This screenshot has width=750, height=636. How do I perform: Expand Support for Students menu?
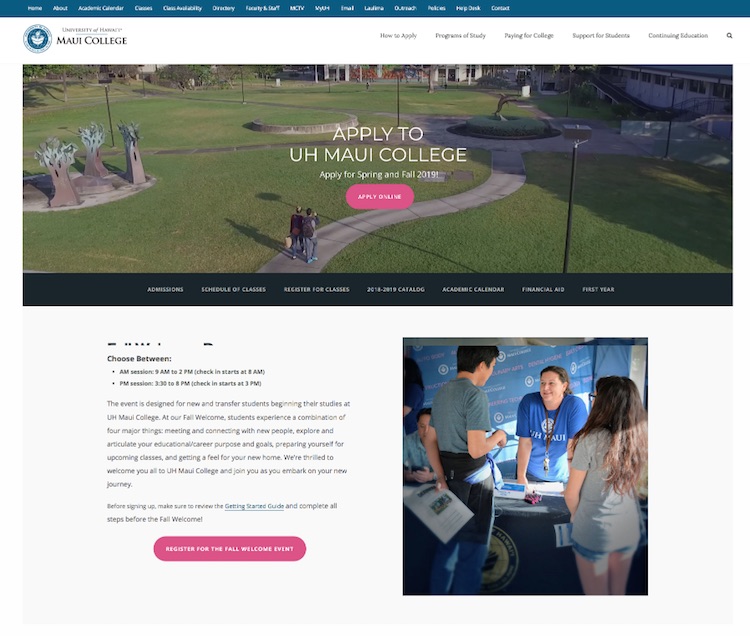(x=601, y=35)
